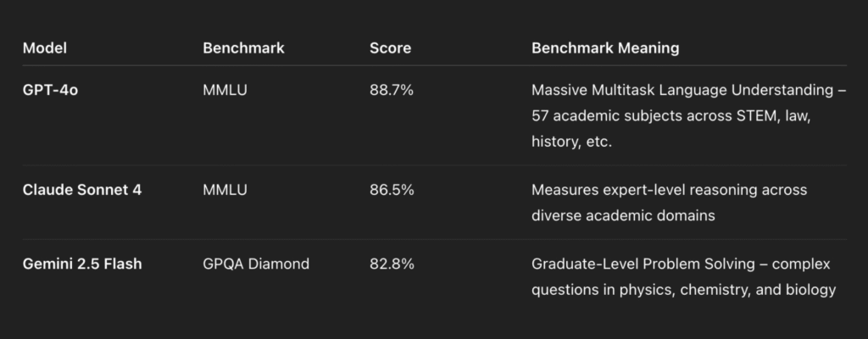The width and height of the screenshot is (868, 339).
Task: Click the Graduate-Level Problem Solving description
Action: tap(643, 264)
